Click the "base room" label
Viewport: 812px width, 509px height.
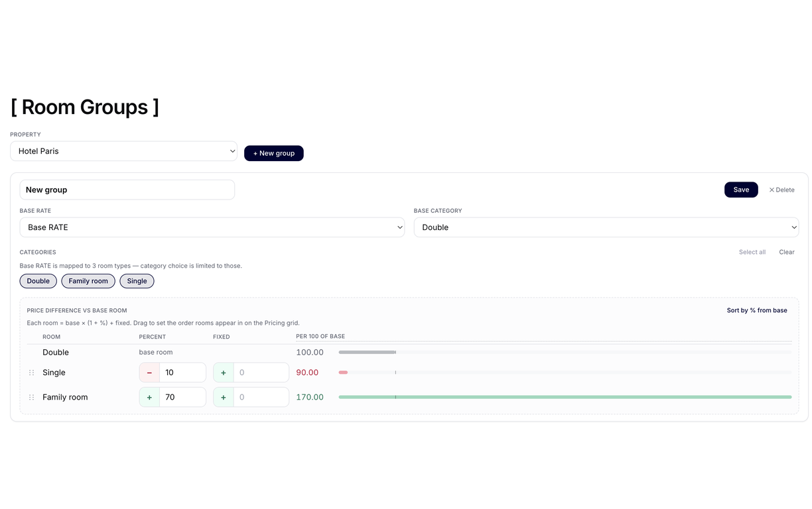(x=156, y=352)
